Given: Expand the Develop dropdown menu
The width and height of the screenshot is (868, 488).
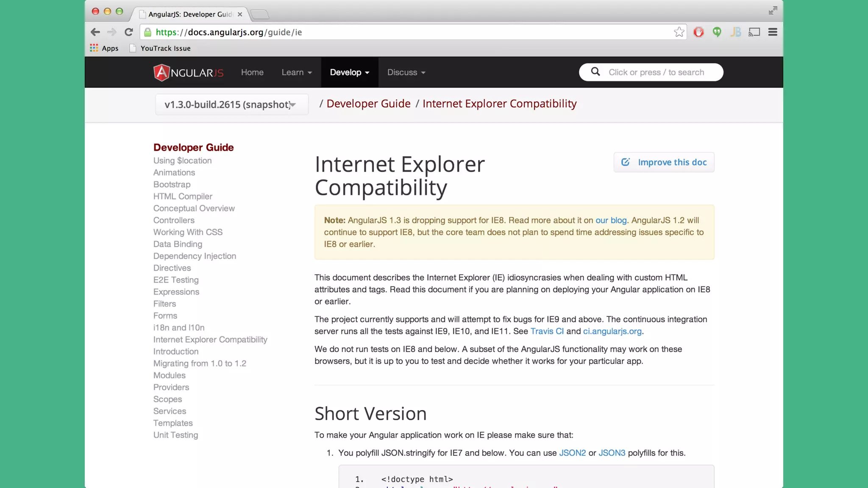Looking at the screenshot, I should tap(349, 72).
